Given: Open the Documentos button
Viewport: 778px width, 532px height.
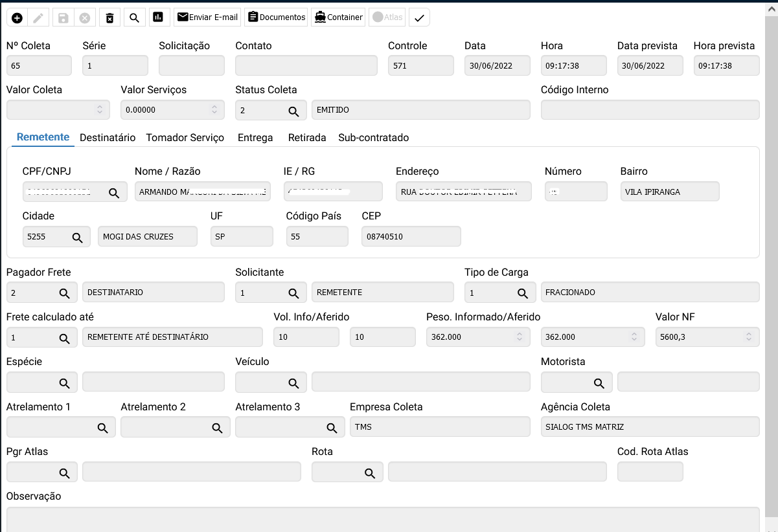Looking at the screenshot, I should pyautogui.click(x=277, y=17).
